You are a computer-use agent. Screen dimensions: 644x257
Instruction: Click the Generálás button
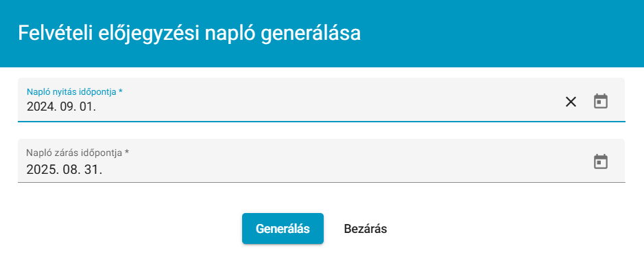coord(283,229)
